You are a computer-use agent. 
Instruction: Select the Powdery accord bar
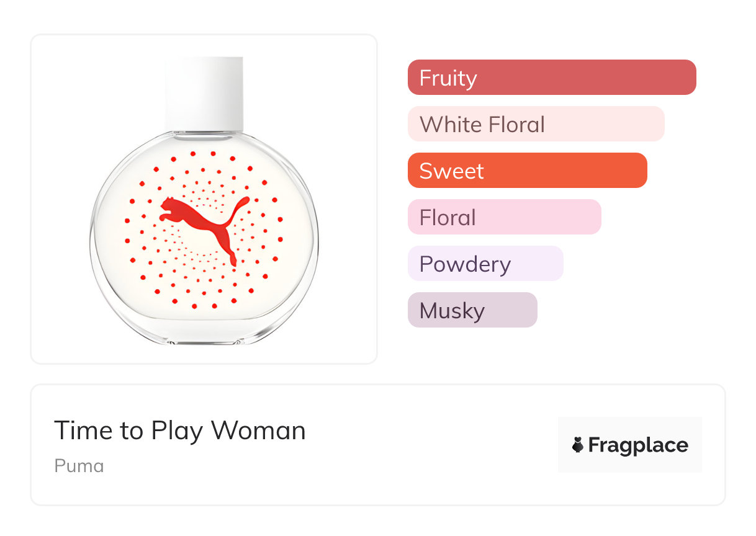[485, 264]
